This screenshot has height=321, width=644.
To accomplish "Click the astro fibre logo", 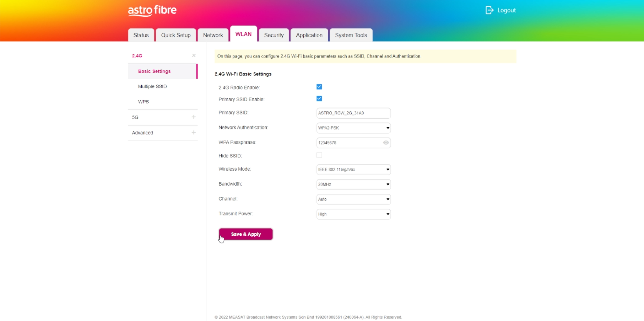I will [152, 11].
